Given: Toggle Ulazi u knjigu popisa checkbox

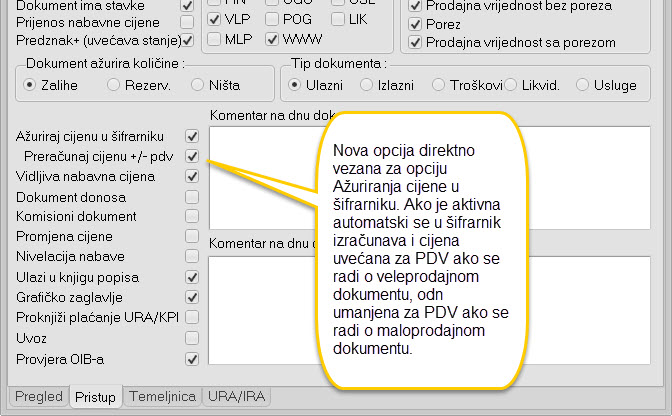Looking at the screenshot, I should coord(192,276).
